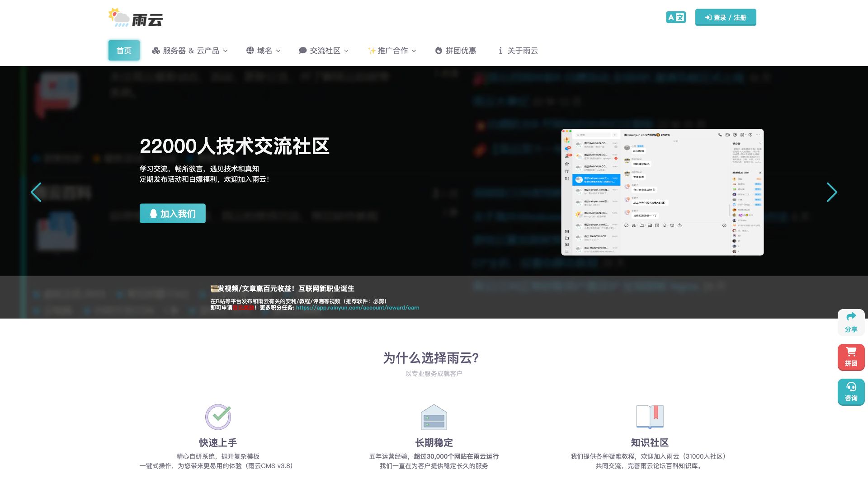Click the server icon above 长期稳定

coord(433,417)
